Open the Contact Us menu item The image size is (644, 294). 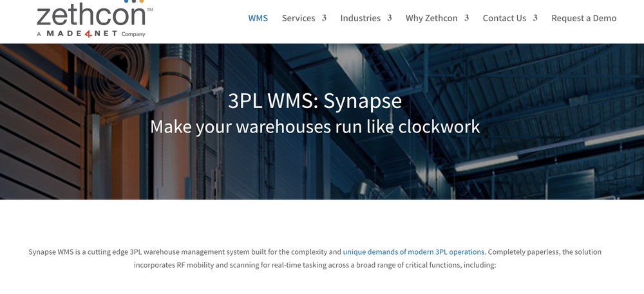coord(504,18)
